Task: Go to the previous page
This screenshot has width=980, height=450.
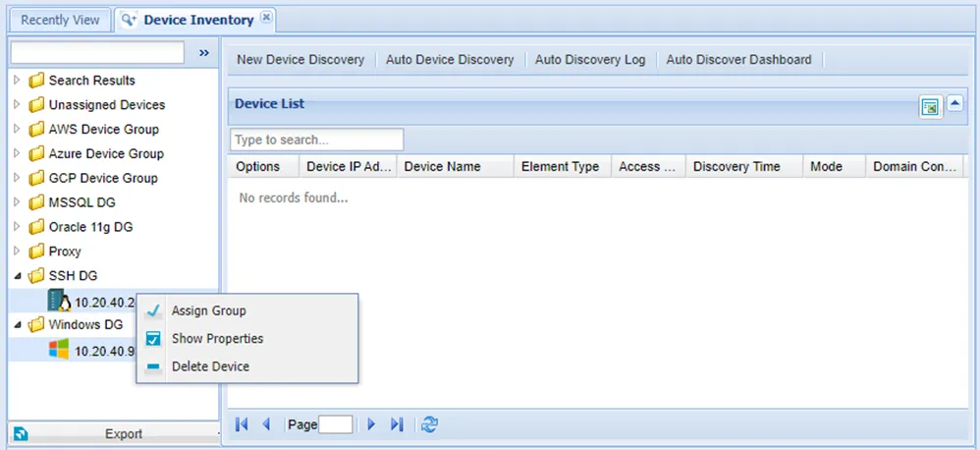Action: pos(266,424)
